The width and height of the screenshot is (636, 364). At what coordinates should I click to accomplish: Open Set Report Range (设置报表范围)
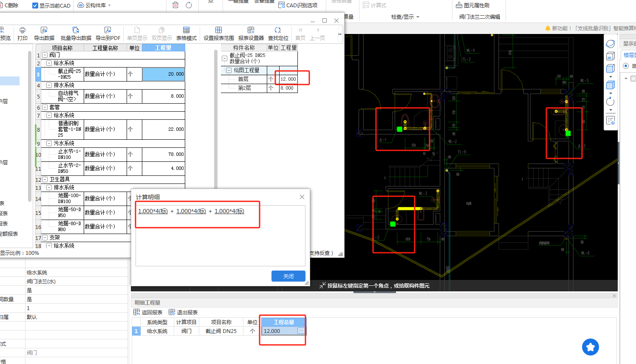click(218, 34)
